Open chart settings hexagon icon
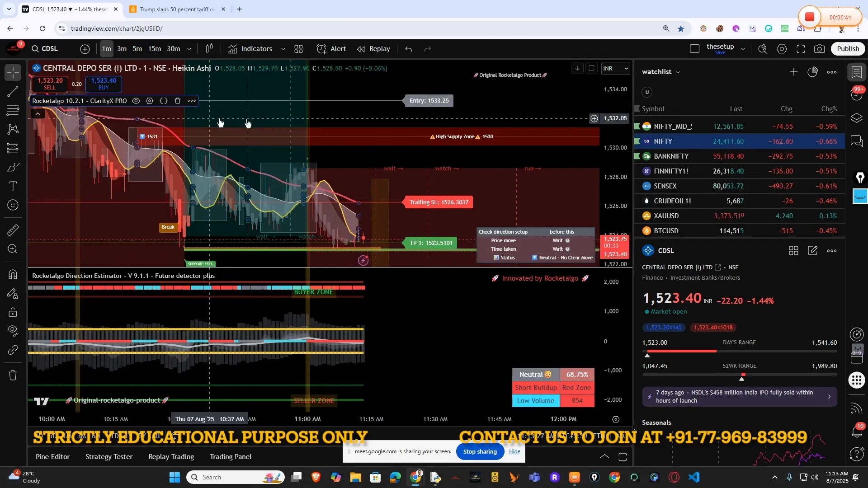 click(782, 49)
